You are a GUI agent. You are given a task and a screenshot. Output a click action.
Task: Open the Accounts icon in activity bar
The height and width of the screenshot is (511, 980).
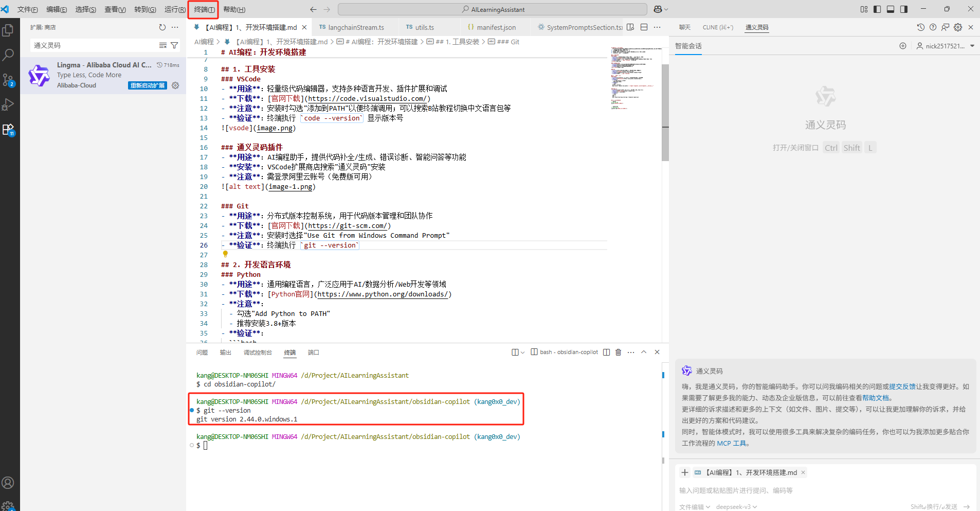(8, 483)
